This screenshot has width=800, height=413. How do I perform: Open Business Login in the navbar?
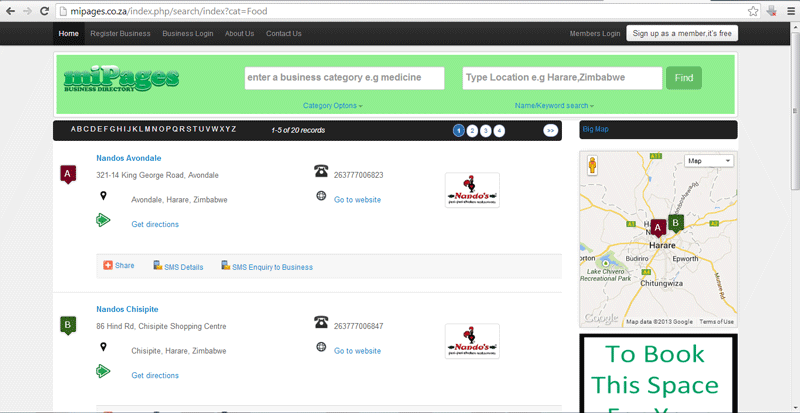188,34
